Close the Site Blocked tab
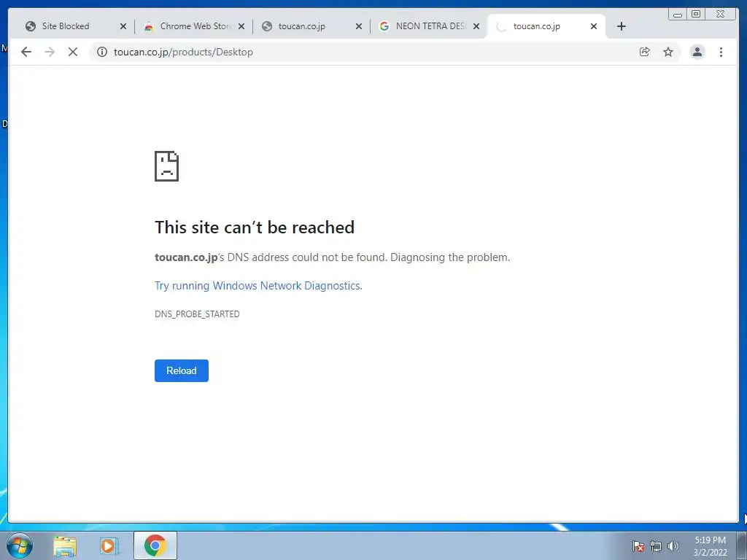This screenshot has width=747, height=560. (123, 26)
